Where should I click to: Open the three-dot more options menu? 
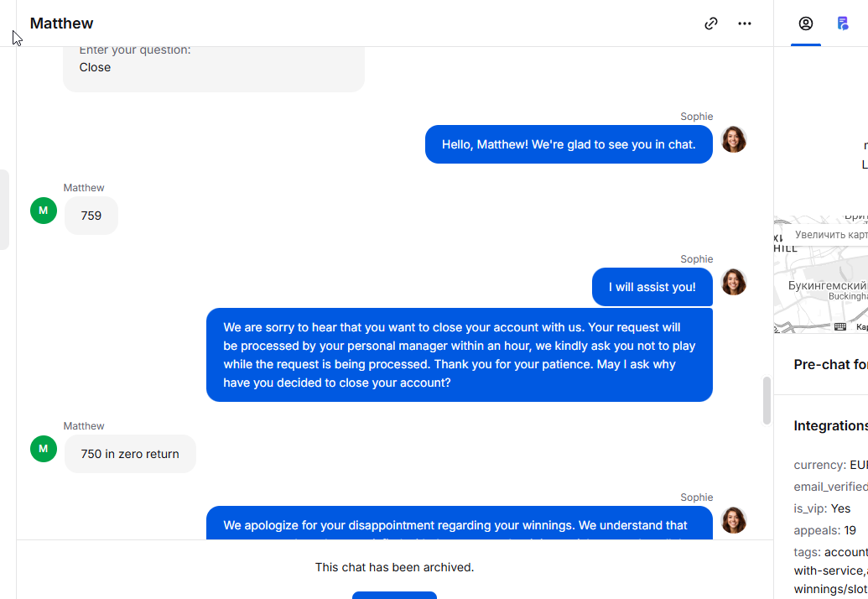tap(745, 23)
